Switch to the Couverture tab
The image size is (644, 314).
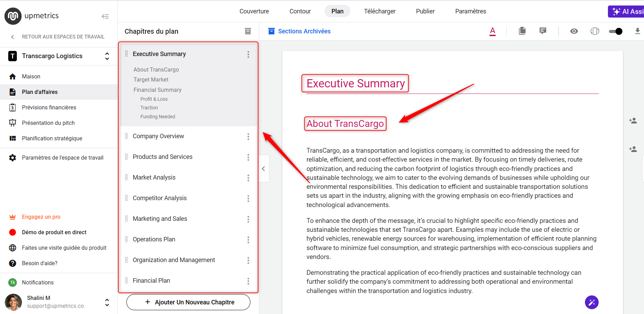[254, 11]
